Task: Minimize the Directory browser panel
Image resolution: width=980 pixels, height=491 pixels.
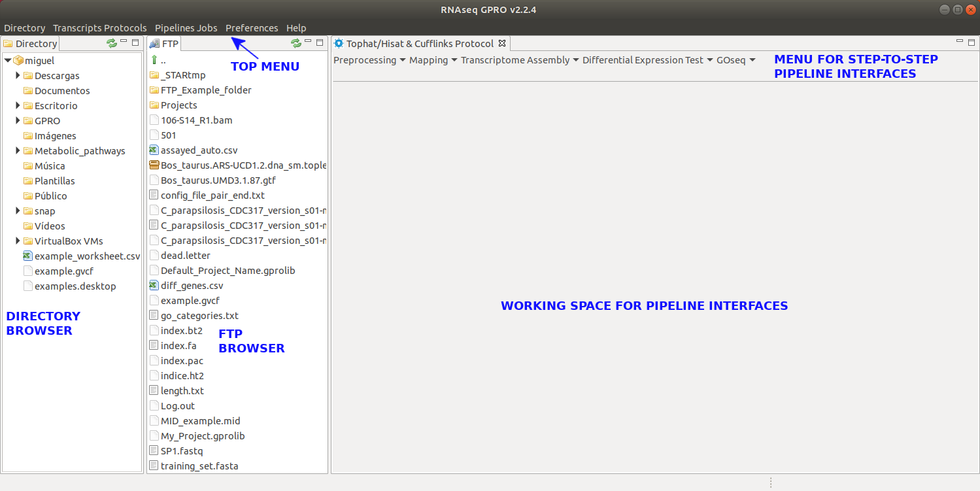Action: [124, 42]
